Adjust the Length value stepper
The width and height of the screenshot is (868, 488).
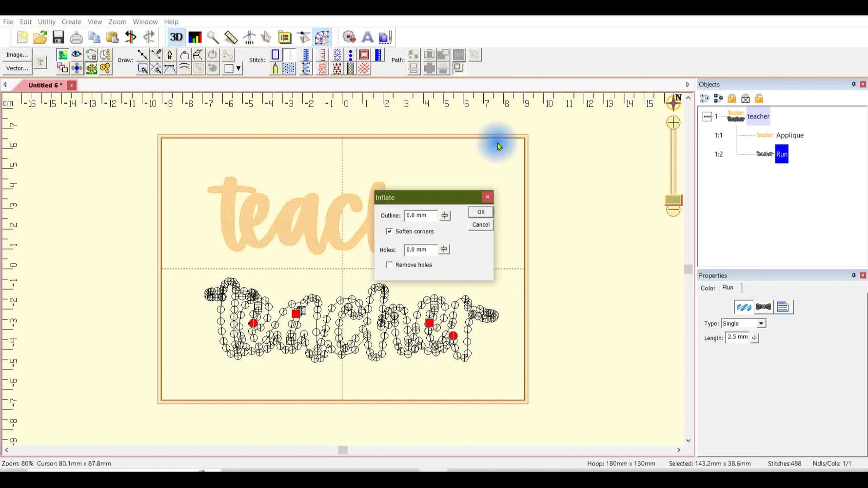coord(754,338)
